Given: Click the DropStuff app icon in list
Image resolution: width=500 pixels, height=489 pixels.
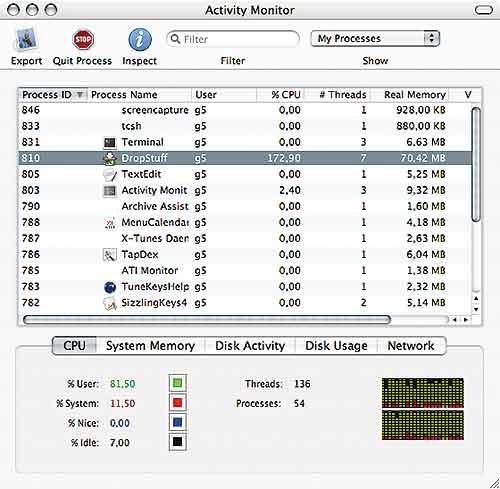Looking at the screenshot, I should [110, 158].
